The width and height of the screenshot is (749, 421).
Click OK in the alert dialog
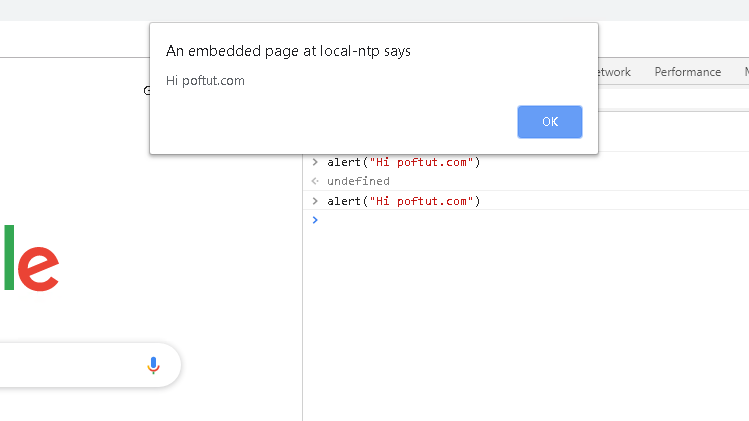pyautogui.click(x=550, y=122)
